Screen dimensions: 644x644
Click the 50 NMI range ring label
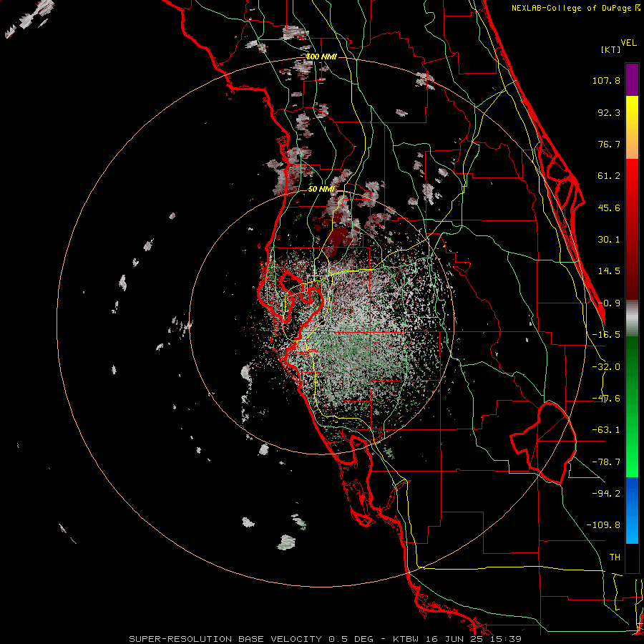click(x=321, y=190)
